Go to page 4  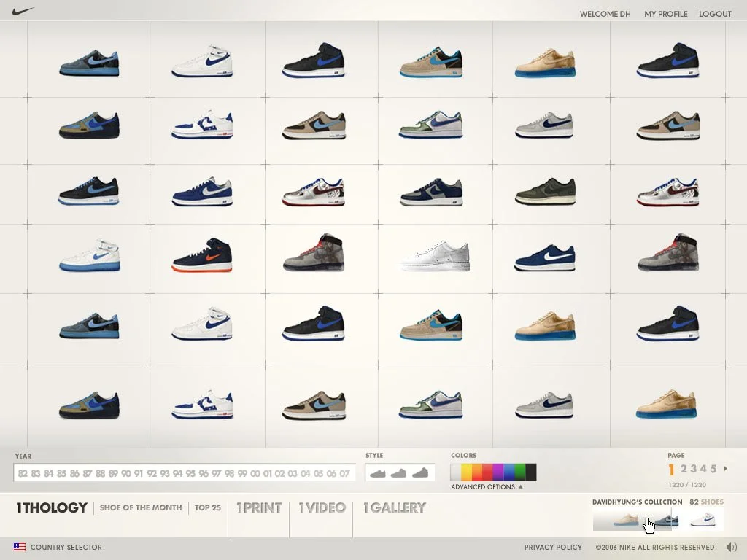point(704,469)
